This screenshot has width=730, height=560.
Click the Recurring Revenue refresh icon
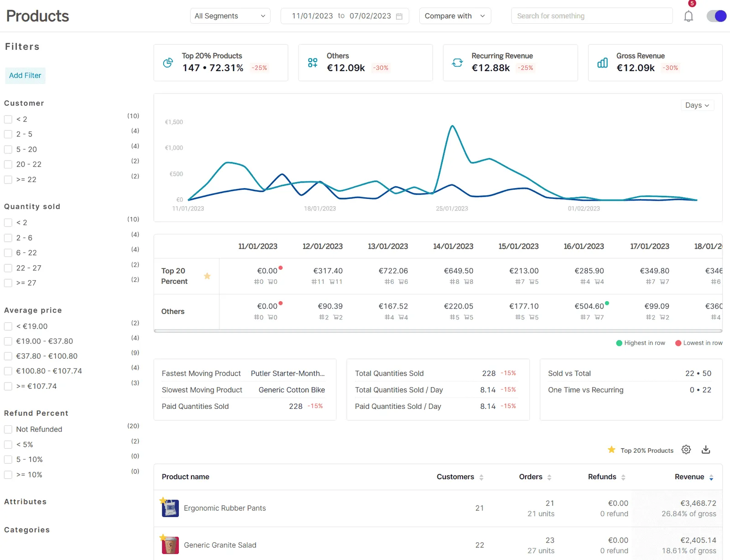(457, 63)
